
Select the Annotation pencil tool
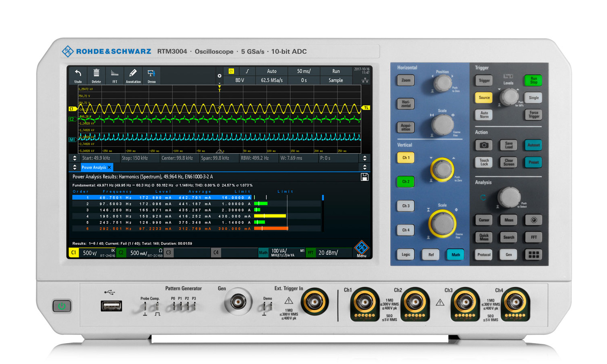133,76
